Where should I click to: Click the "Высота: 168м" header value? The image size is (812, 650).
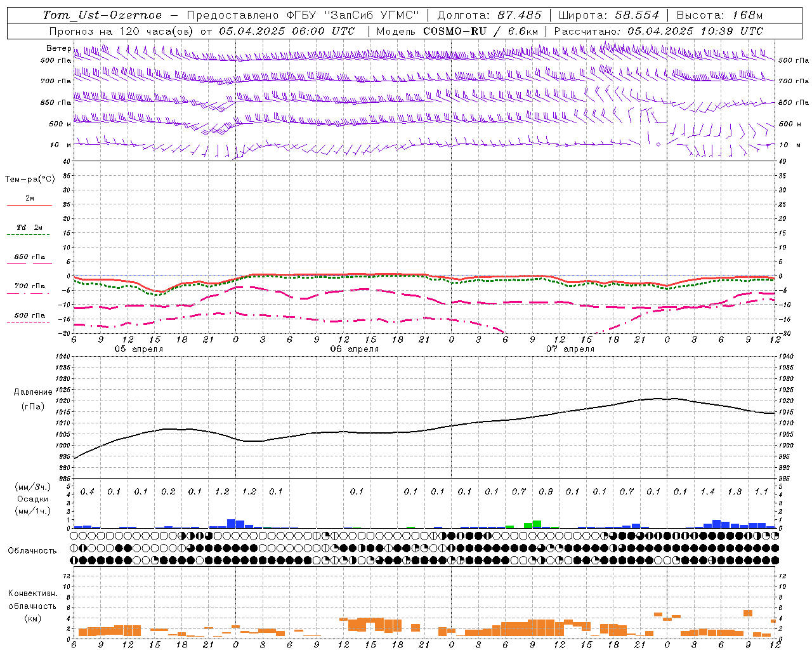coord(719,15)
